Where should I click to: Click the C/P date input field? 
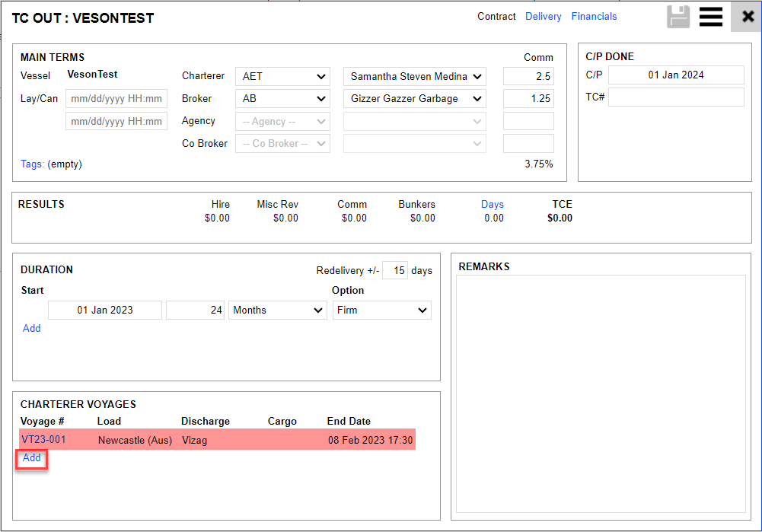tap(675, 75)
